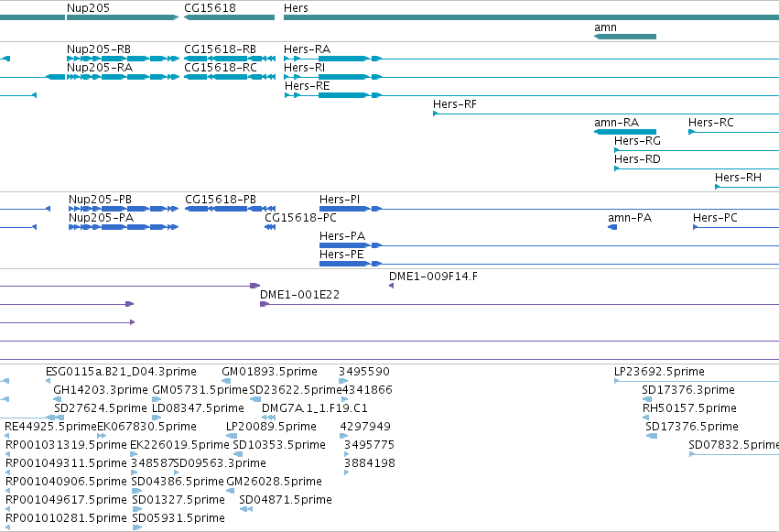Click the 4297949 feature label
The height and width of the screenshot is (532, 779).
coord(365,427)
